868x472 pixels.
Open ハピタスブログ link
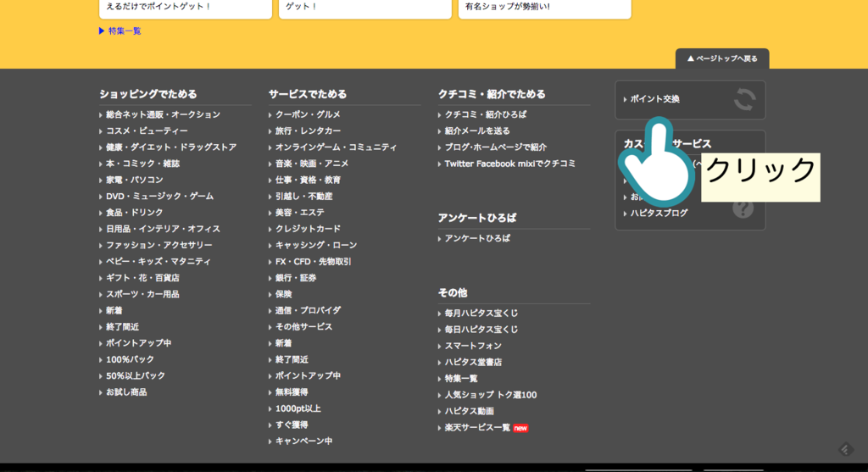(x=659, y=213)
